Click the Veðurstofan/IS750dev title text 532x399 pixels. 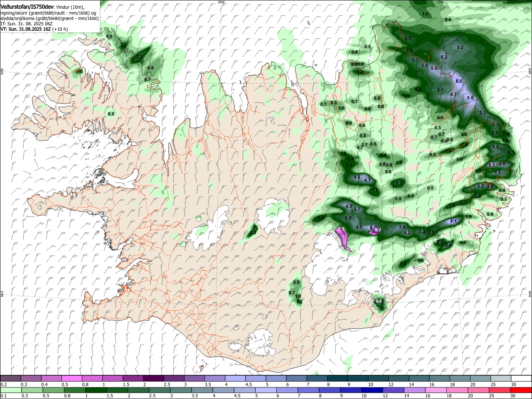27,7
